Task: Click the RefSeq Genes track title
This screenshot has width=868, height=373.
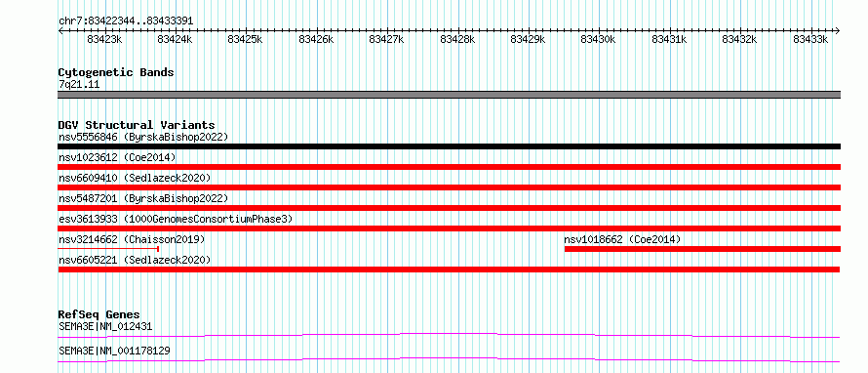Action: coord(99,314)
